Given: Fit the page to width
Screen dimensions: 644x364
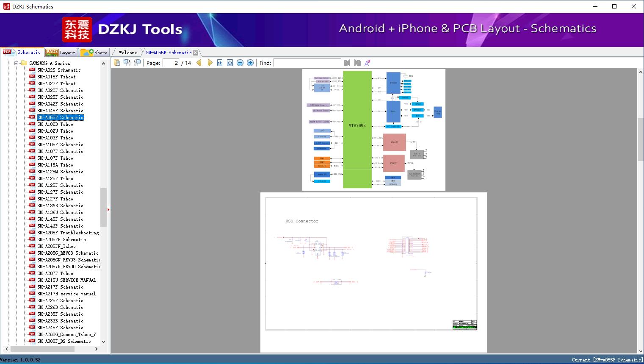Looking at the screenshot, I should tap(220, 63).
